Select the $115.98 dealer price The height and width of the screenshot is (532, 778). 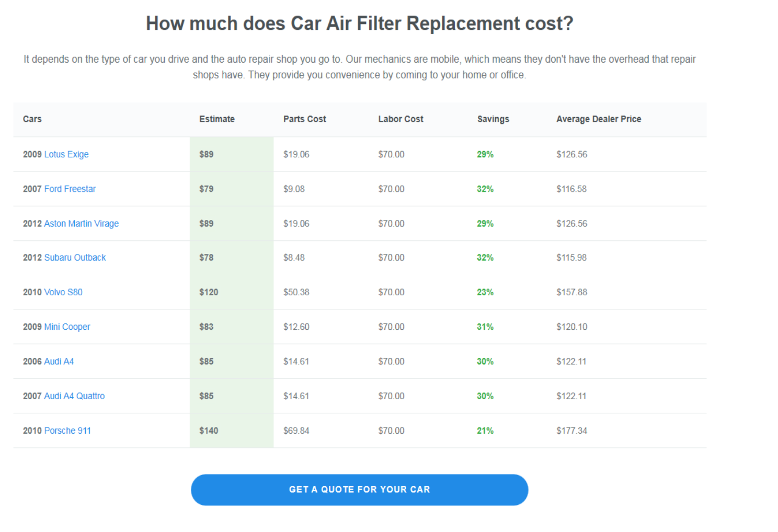point(571,258)
